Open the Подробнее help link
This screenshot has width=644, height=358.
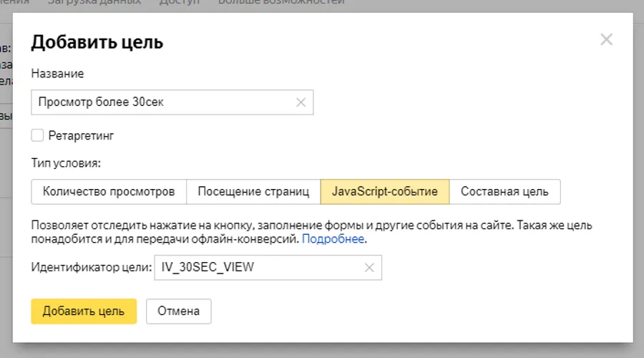(333, 239)
